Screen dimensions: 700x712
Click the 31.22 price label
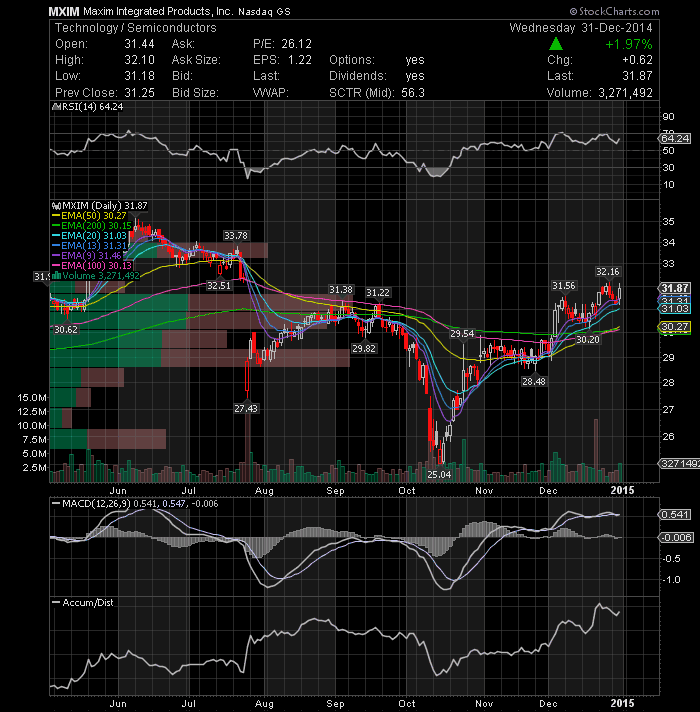click(x=378, y=293)
